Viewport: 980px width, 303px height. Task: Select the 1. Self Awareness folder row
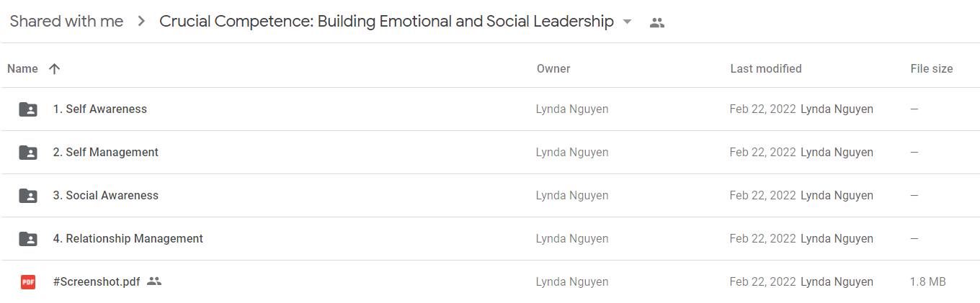point(490,109)
